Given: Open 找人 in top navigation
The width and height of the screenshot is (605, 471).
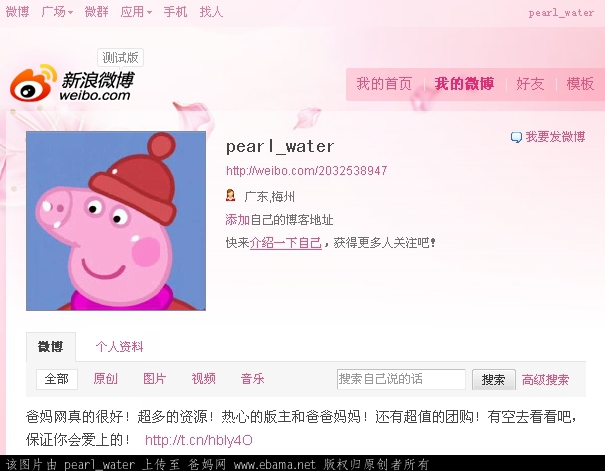Looking at the screenshot, I should (211, 12).
